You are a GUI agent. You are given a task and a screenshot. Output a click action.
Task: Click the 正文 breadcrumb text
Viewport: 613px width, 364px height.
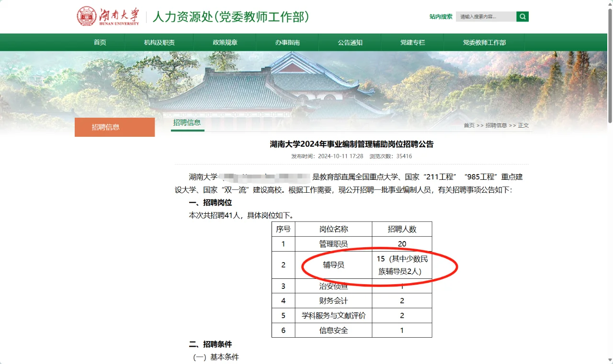523,125
